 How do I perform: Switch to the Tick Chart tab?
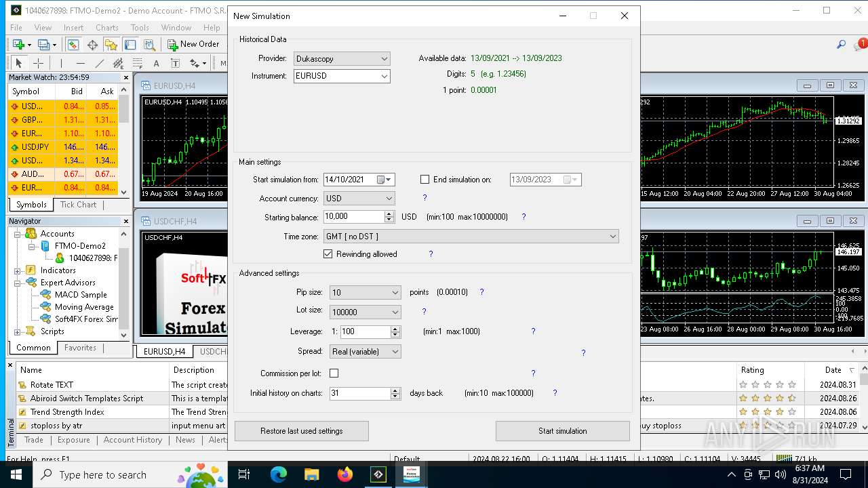(x=78, y=205)
